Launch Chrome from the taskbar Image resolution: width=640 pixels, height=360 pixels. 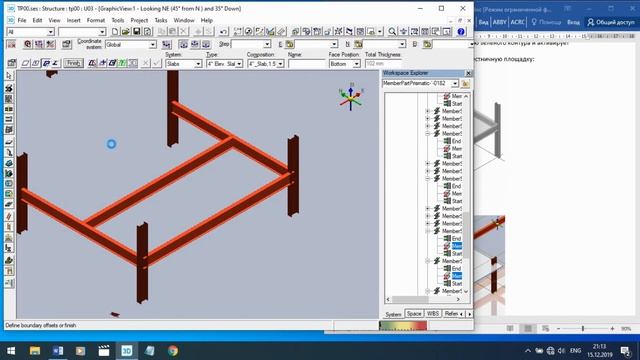pos(173,351)
